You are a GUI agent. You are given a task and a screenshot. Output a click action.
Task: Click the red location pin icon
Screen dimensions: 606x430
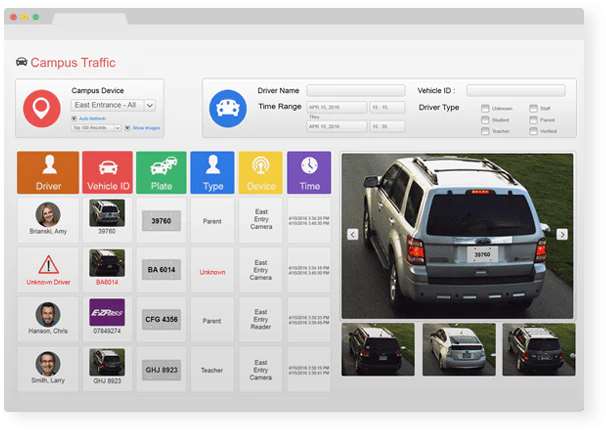[42, 109]
